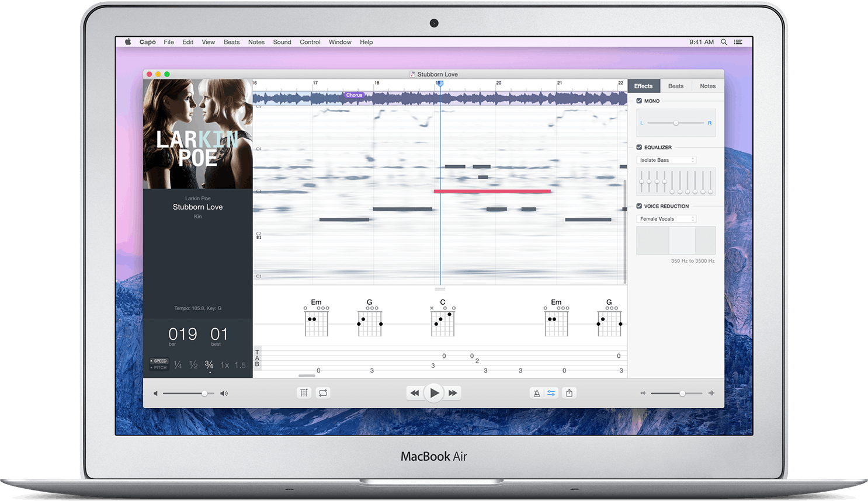
Task: Click the 019 bar counter
Action: coord(183,334)
